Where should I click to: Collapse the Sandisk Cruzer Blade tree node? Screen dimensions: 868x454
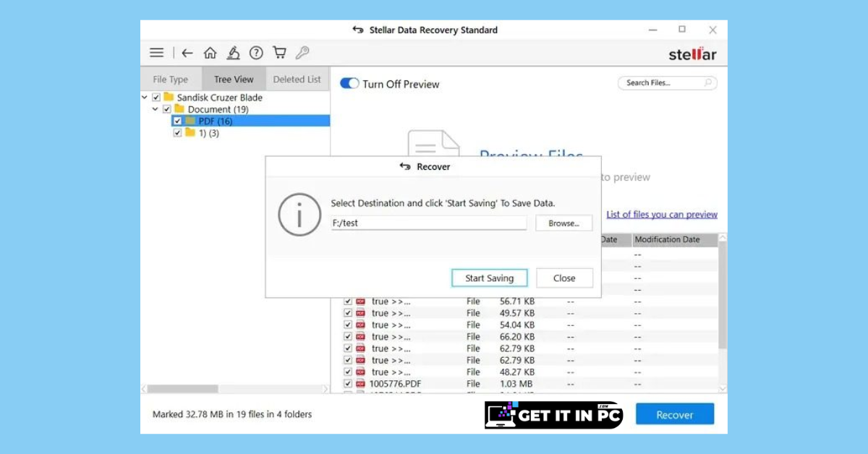(145, 98)
